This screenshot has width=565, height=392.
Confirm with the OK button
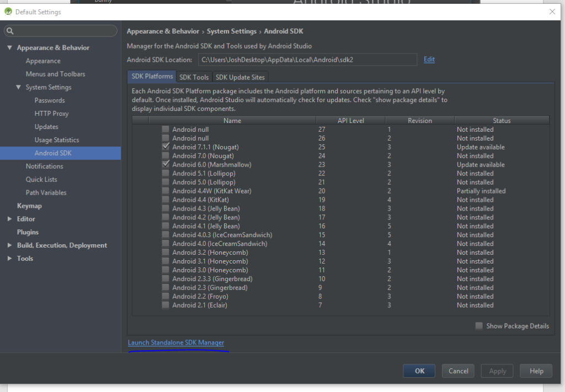(x=419, y=370)
